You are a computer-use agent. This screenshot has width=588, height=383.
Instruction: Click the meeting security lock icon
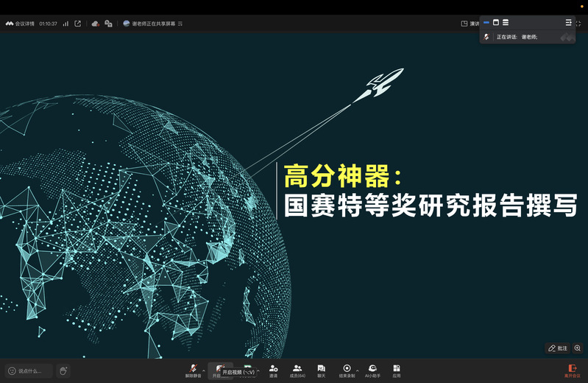108,24
